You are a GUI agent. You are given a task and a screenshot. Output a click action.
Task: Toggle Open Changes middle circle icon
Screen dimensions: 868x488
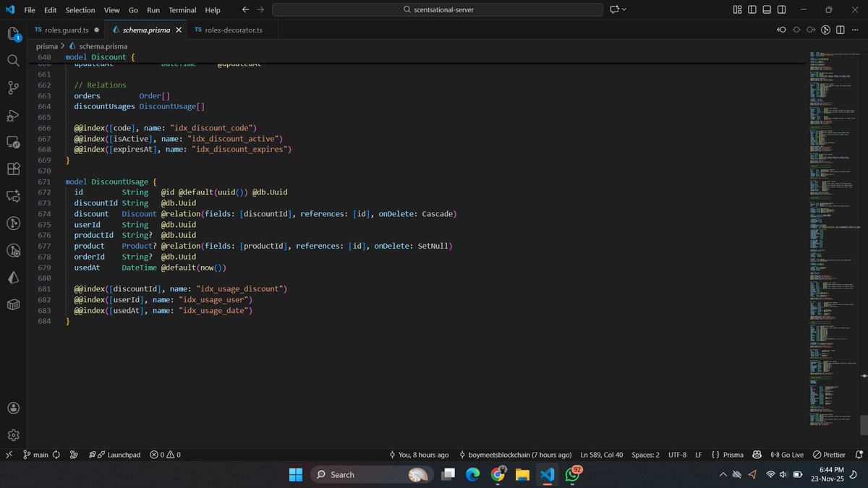click(796, 30)
